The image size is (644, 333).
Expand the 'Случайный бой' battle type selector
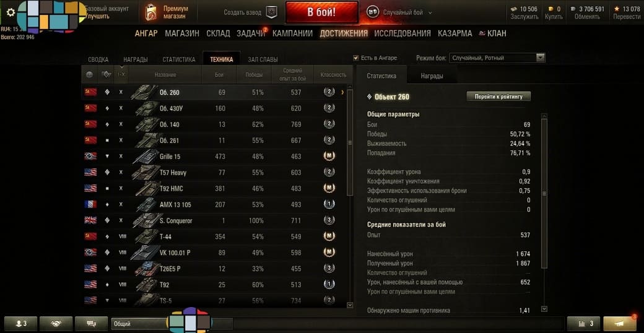[430, 13]
